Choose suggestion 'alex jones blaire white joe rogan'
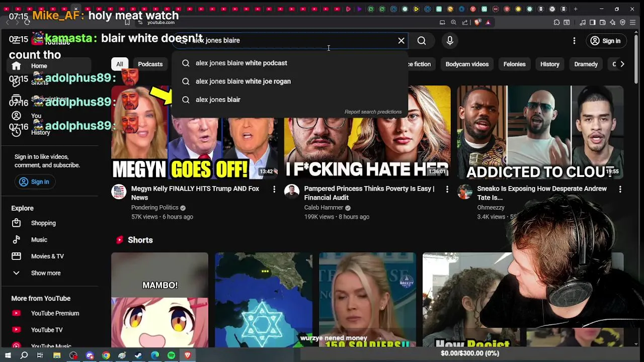Image resolution: width=644 pixels, height=362 pixels. tap(290, 81)
